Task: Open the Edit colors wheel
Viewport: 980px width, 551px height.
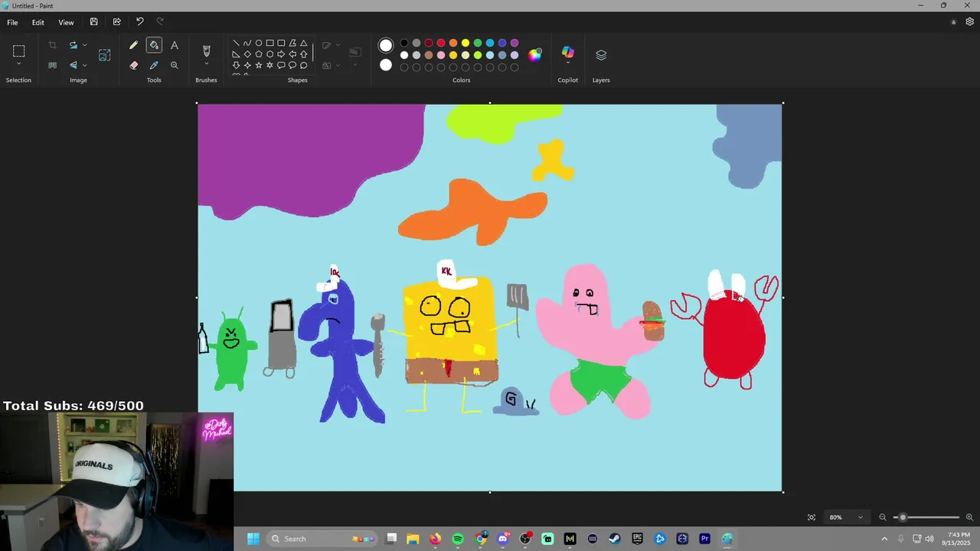Action: coord(535,54)
